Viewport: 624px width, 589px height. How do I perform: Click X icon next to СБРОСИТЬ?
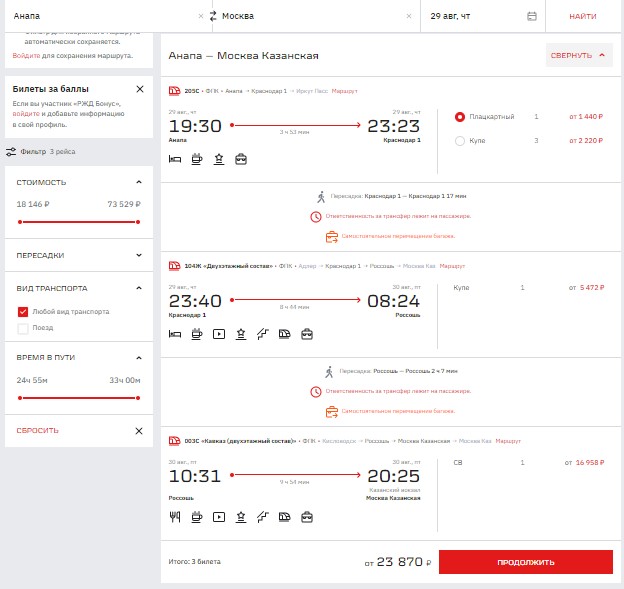click(138, 431)
